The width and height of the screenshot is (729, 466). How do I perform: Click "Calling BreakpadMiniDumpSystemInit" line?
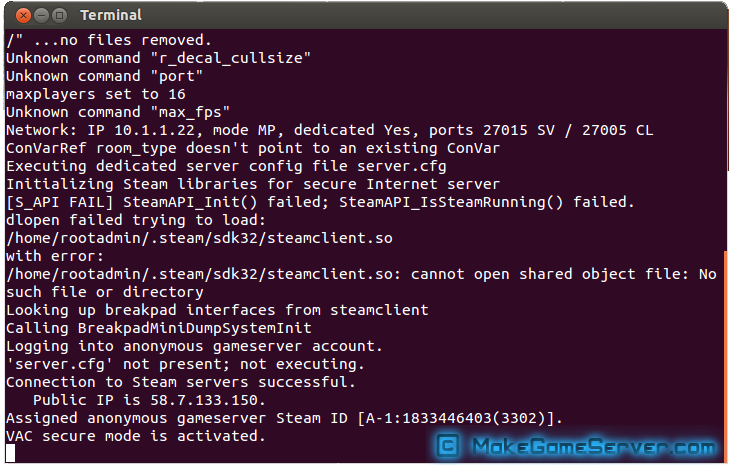[159, 328]
